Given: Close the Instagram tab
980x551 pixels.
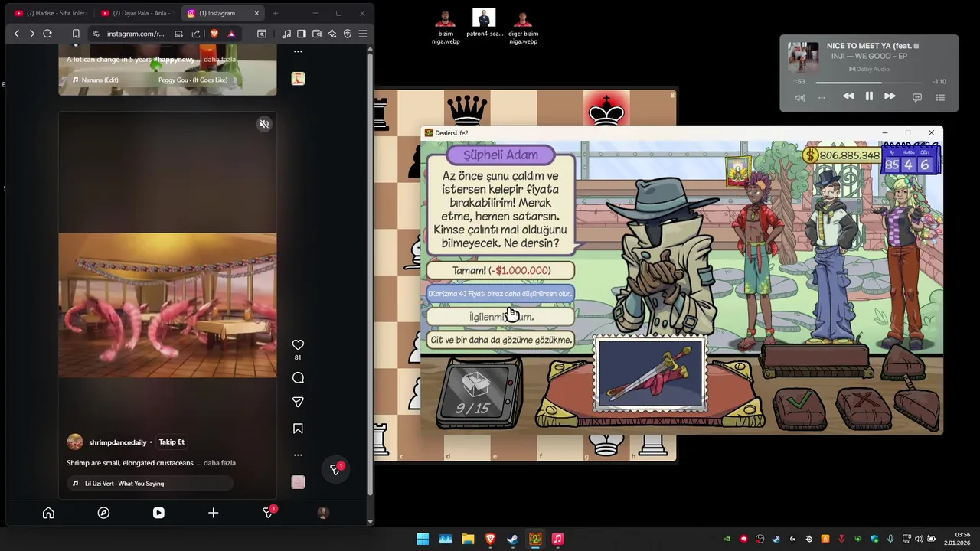Looking at the screenshot, I should point(256,13).
